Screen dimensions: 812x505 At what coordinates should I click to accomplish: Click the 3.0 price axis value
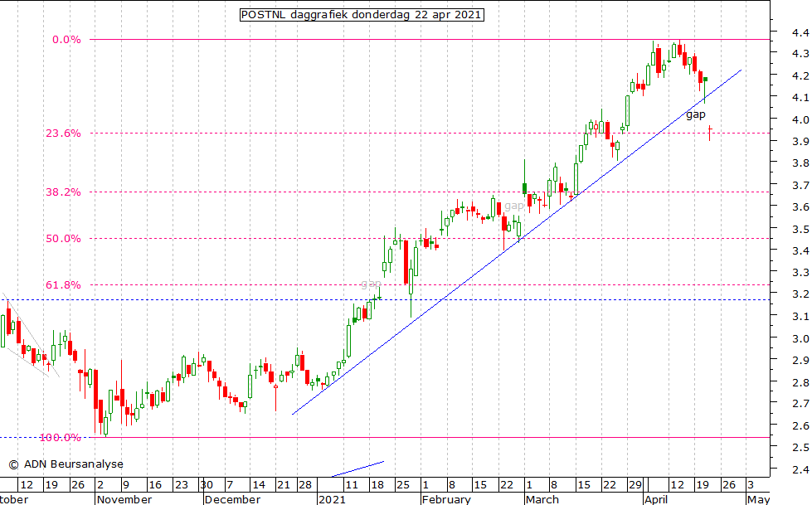point(800,338)
